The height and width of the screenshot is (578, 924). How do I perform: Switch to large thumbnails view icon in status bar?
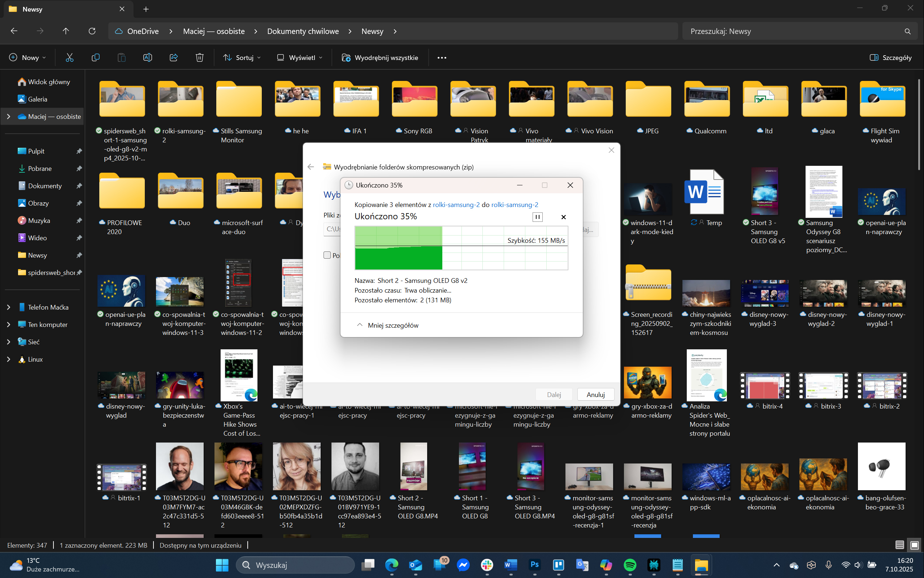tap(914, 545)
